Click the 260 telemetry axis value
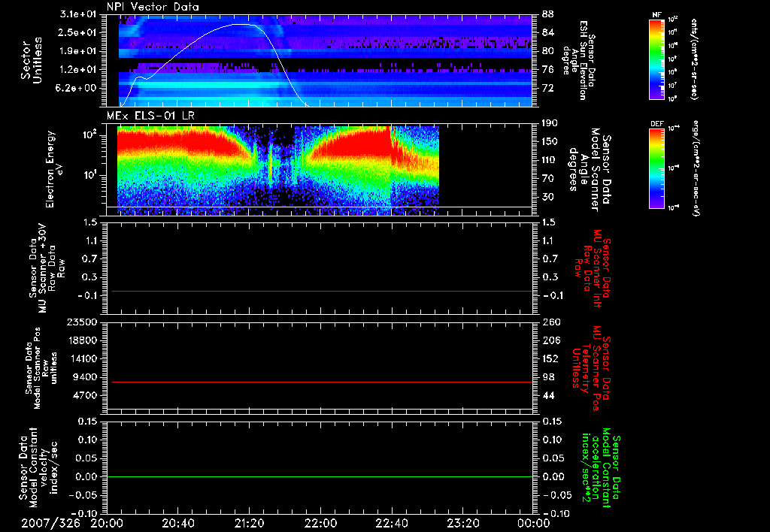770x532 pixels. 551,322
